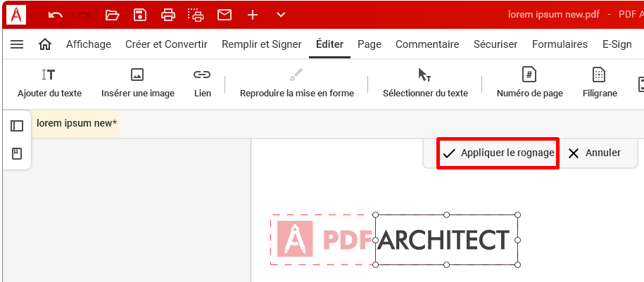The image size is (644, 282).
Task: Select the lorem ipsum new* document tab
Action: point(77,123)
